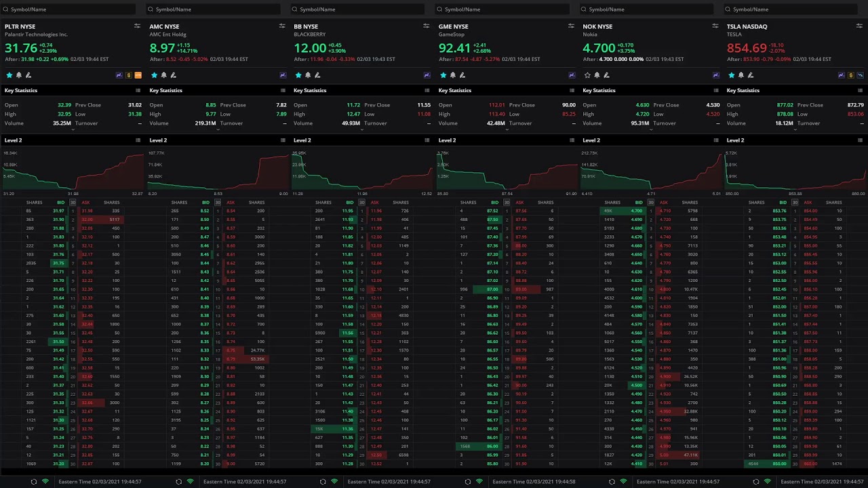Screen dimensions: 868x488
Task: Open TSLA quote settings sliders icon
Action: coord(861,26)
